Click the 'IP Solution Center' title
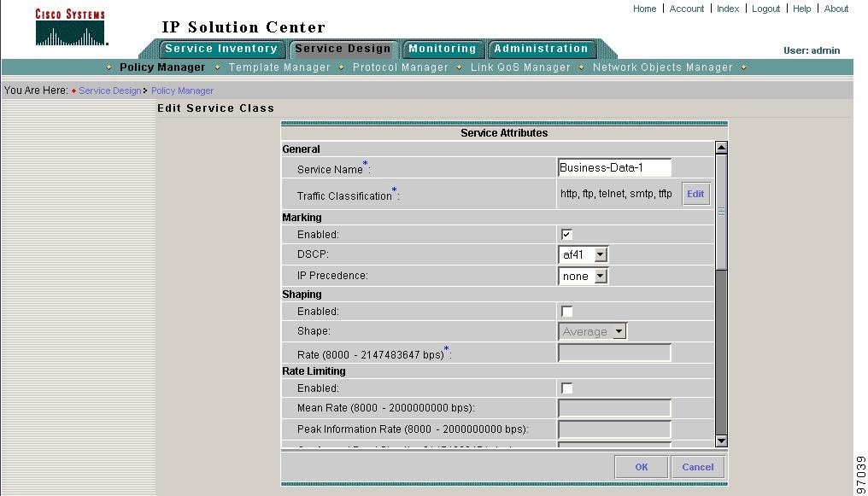The width and height of the screenshot is (868, 496). point(243,27)
